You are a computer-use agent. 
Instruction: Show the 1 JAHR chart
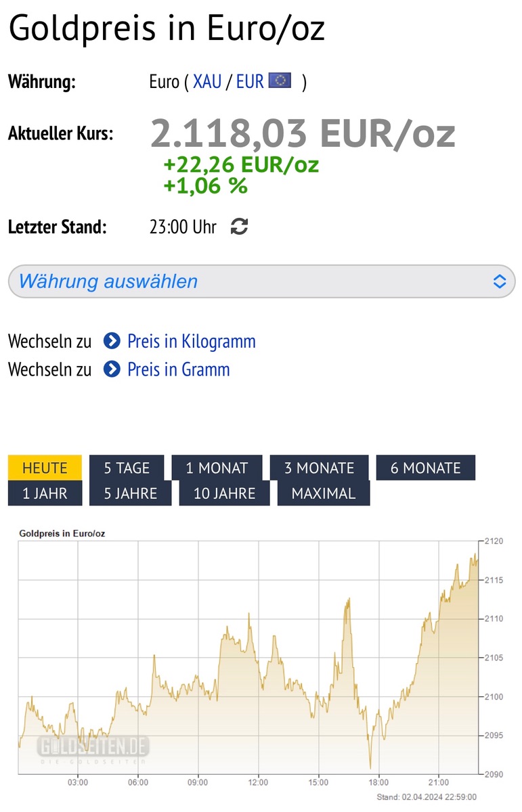click(x=45, y=493)
